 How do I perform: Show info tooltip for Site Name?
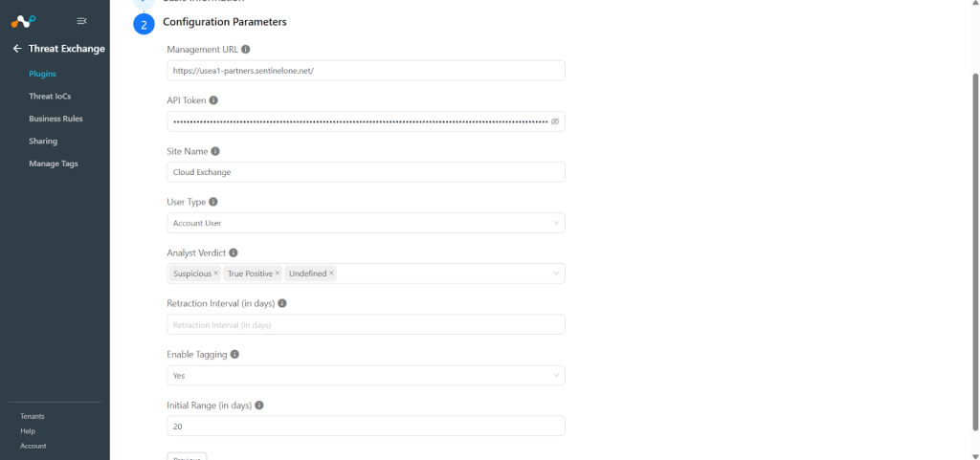click(215, 152)
